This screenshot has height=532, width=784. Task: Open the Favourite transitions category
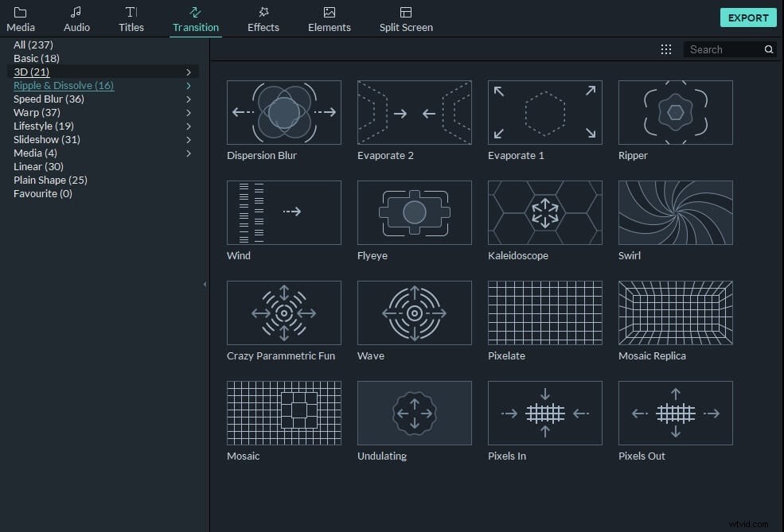[42, 193]
